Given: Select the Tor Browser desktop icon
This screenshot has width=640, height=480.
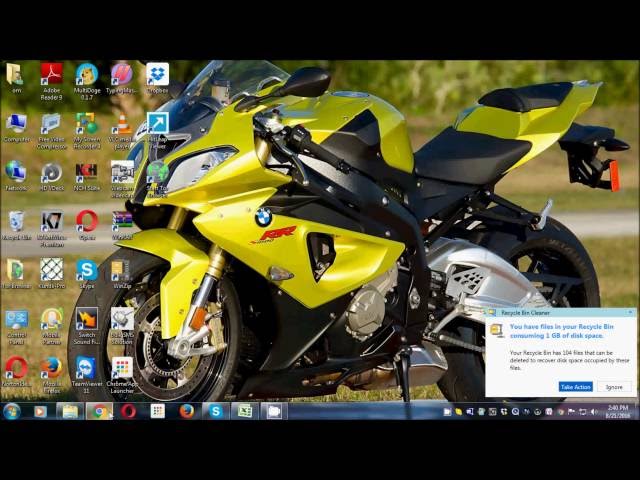Looking at the screenshot, I should click(x=16, y=274).
